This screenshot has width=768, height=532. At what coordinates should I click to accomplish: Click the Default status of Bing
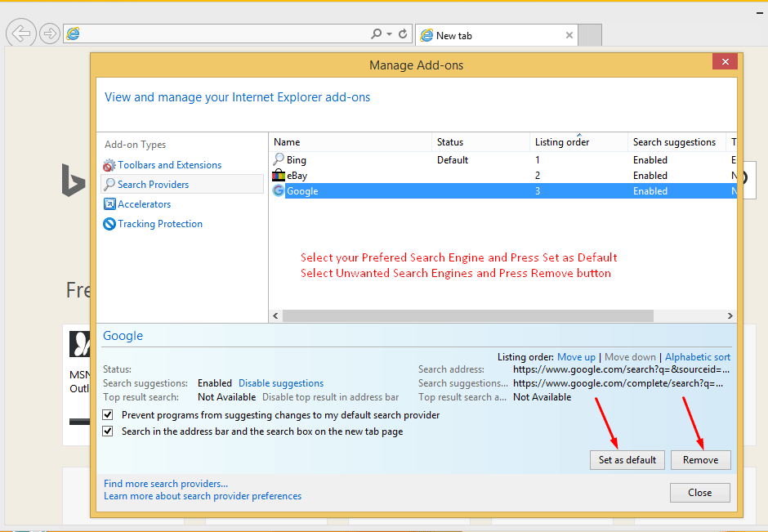(x=452, y=160)
